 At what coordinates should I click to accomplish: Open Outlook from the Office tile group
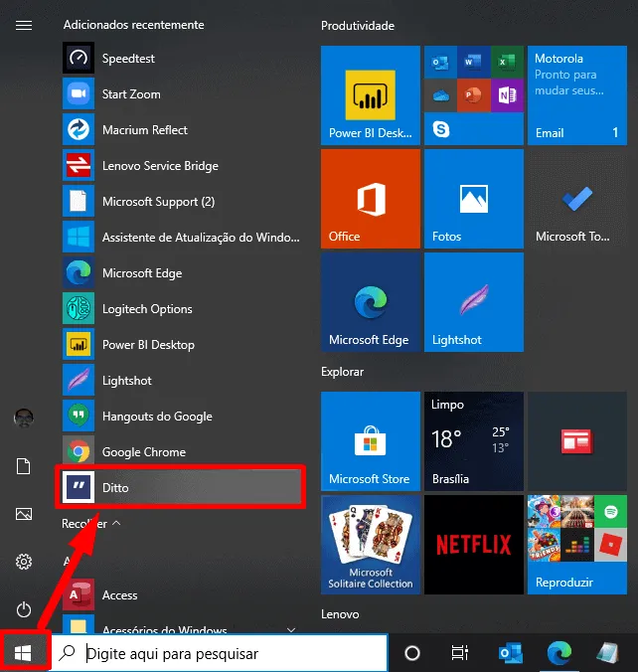click(440, 63)
